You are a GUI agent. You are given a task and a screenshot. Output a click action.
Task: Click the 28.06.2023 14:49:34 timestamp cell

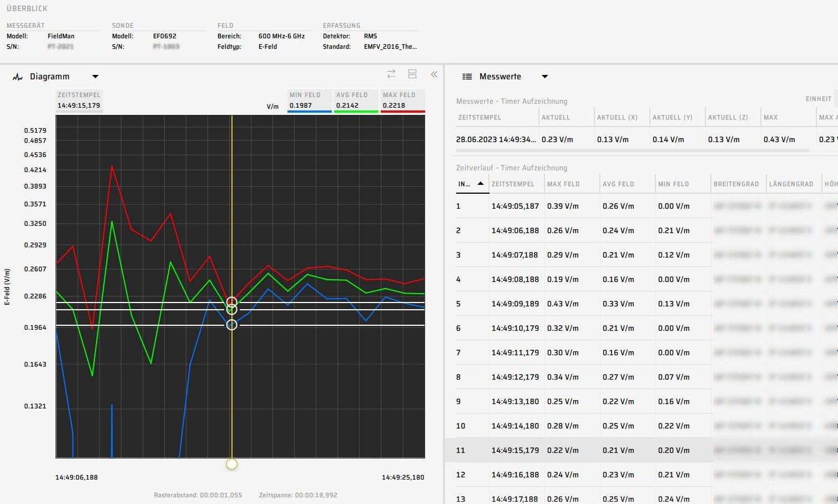pyautogui.click(x=496, y=139)
